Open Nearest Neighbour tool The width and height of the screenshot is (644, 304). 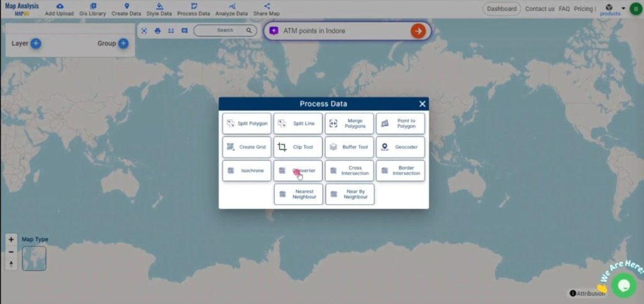point(298,194)
